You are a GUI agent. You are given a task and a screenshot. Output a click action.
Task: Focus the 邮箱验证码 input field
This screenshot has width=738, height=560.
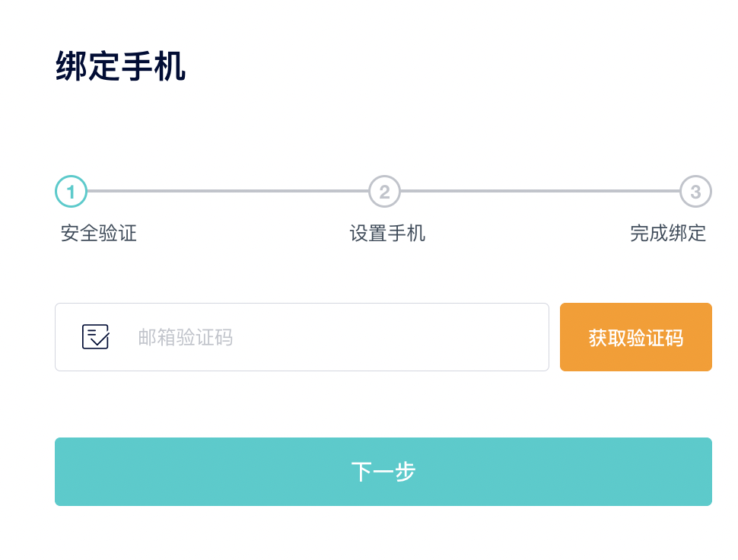(302, 337)
